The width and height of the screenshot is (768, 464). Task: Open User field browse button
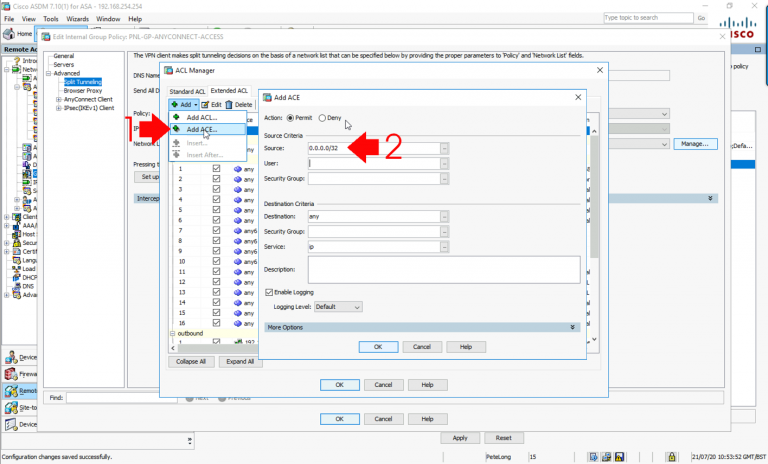pos(444,163)
